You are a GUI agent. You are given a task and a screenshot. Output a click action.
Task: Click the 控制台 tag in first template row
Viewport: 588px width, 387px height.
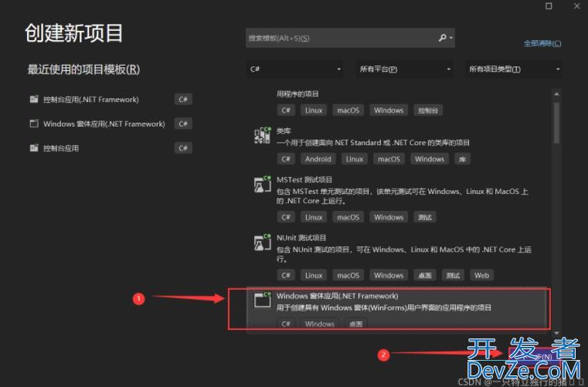coord(428,110)
